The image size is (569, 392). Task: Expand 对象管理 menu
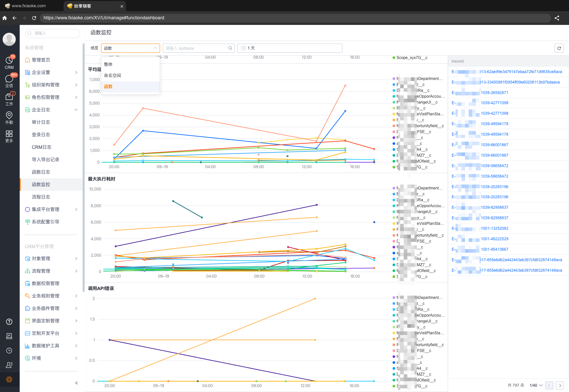51,259
